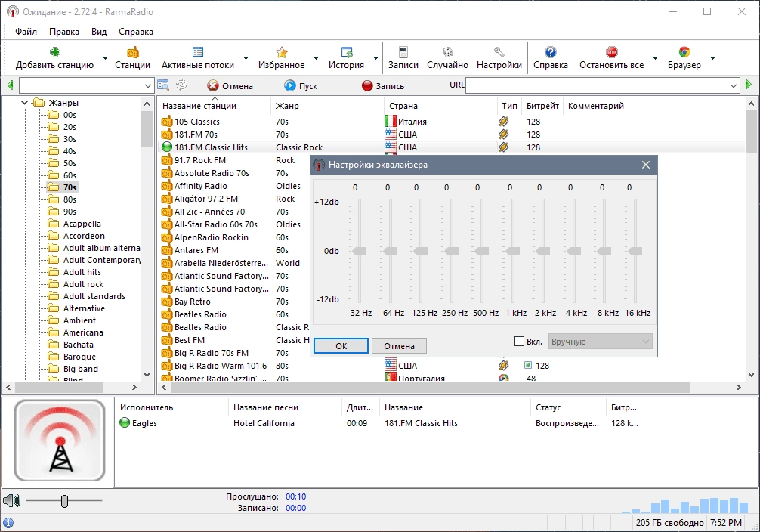Click the green go arrow beside URL

749,85
